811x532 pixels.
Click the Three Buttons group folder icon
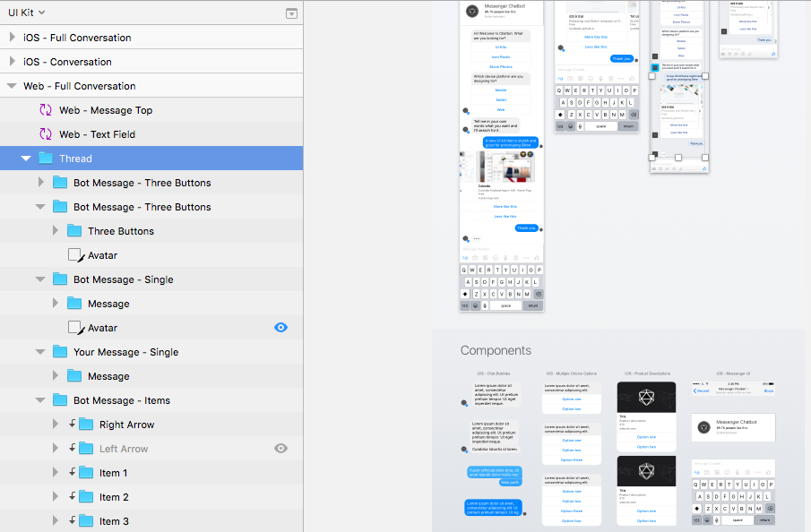click(74, 231)
